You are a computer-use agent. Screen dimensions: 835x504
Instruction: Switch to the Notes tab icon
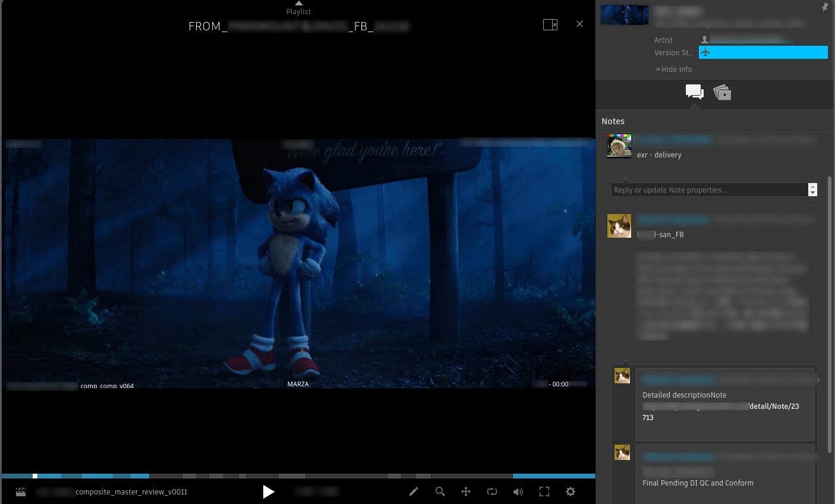click(x=694, y=92)
